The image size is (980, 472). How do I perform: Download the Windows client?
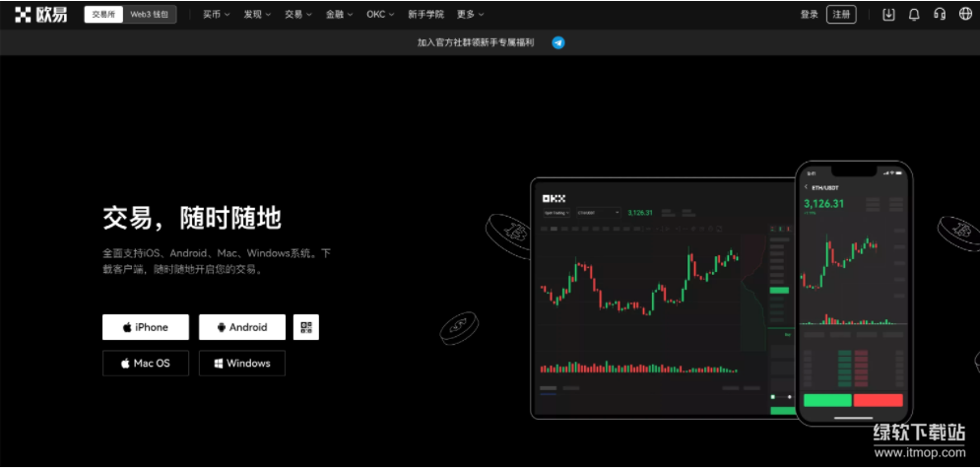242,364
